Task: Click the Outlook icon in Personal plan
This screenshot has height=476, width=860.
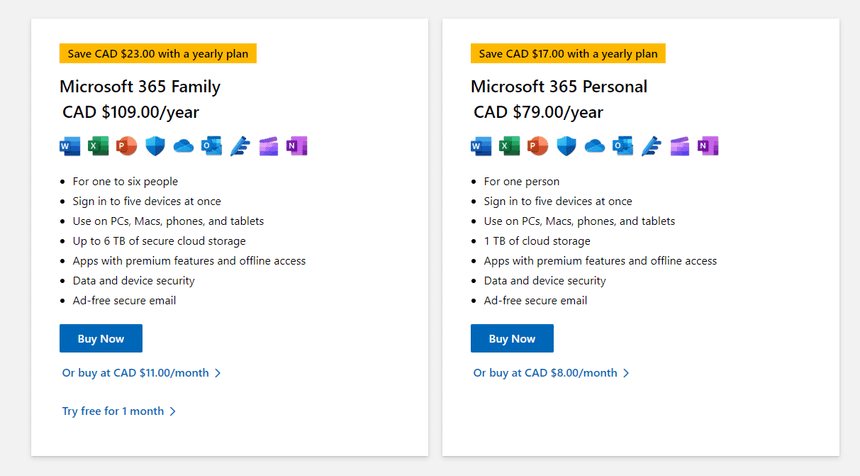Action: pyautogui.click(x=623, y=146)
